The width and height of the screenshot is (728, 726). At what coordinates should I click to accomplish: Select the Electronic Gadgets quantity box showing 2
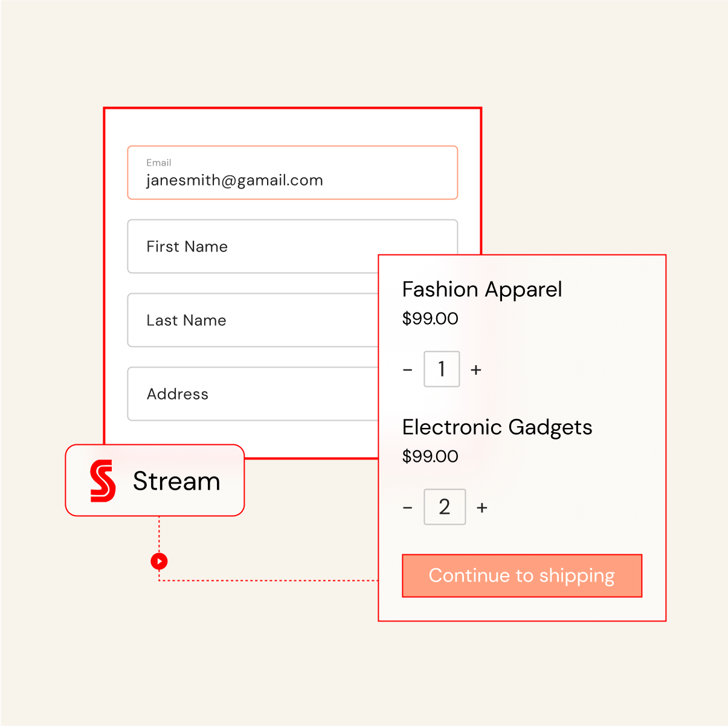(445, 507)
